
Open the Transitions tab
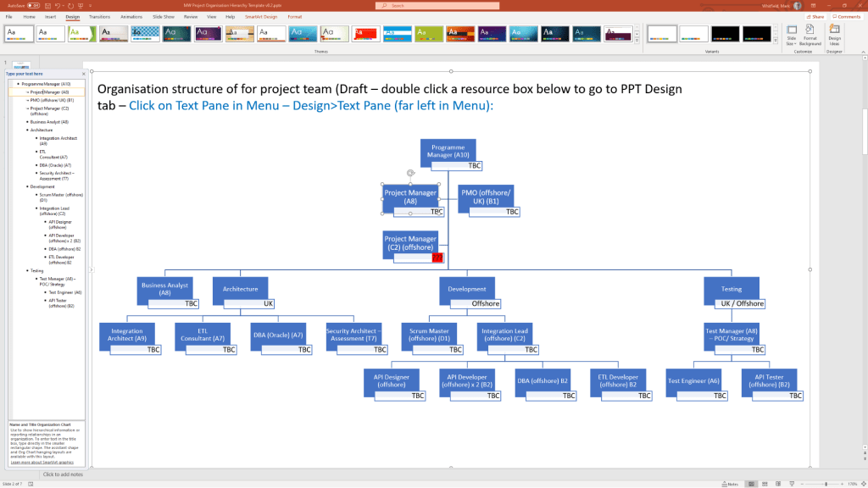(x=99, y=16)
